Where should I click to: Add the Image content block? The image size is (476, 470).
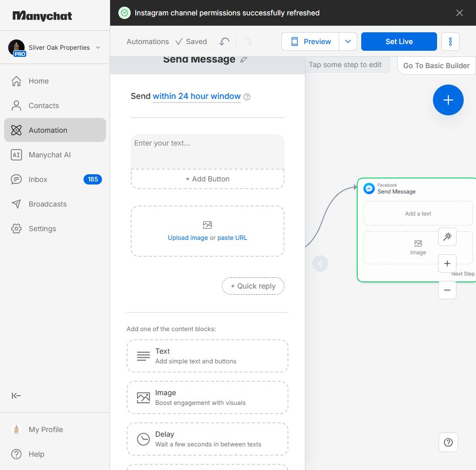[208, 397]
